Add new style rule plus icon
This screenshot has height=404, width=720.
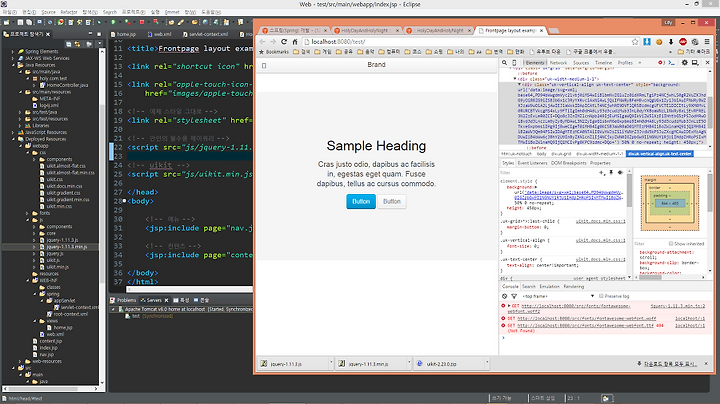[602, 173]
